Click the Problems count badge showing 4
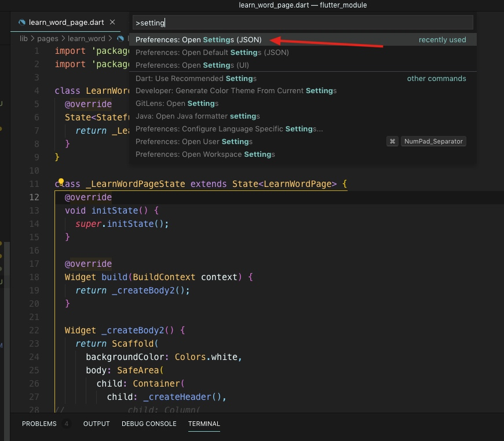Image resolution: width=504 pixels, height=441 pixels. point(67,424)
